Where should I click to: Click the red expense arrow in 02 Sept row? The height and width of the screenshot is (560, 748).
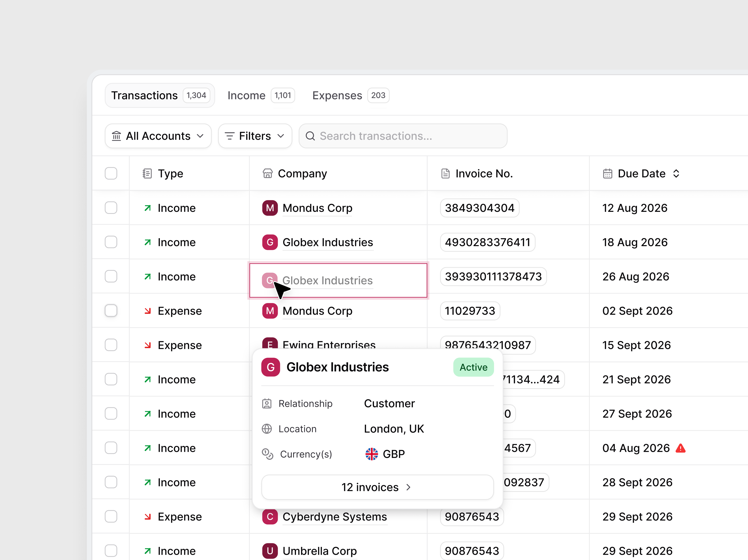tap(147, 311)
